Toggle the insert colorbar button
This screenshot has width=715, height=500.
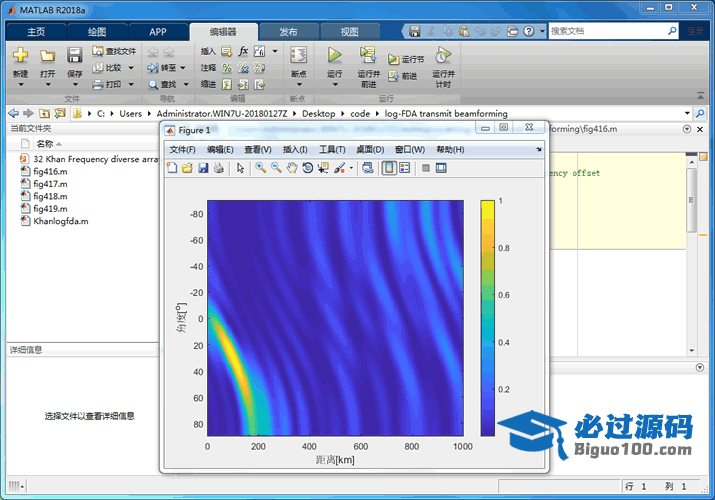[x=389, y=168]
